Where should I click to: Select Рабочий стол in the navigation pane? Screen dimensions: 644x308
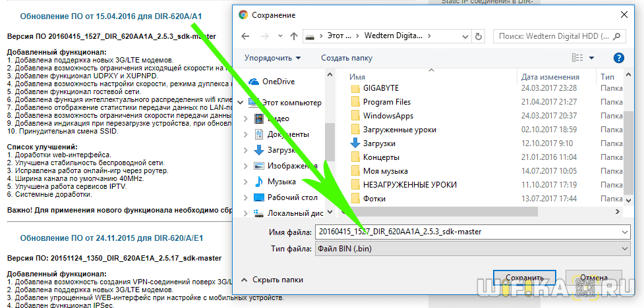[293, 197]
